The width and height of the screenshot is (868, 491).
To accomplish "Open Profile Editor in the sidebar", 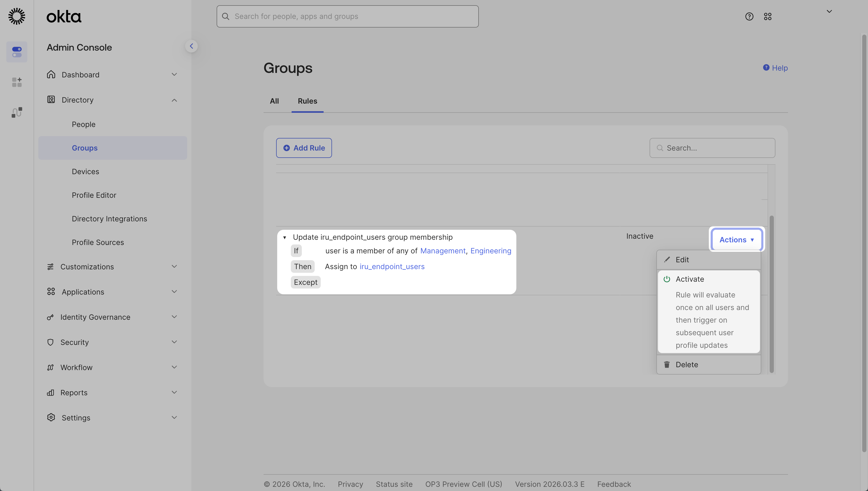I will coord(94,195).
